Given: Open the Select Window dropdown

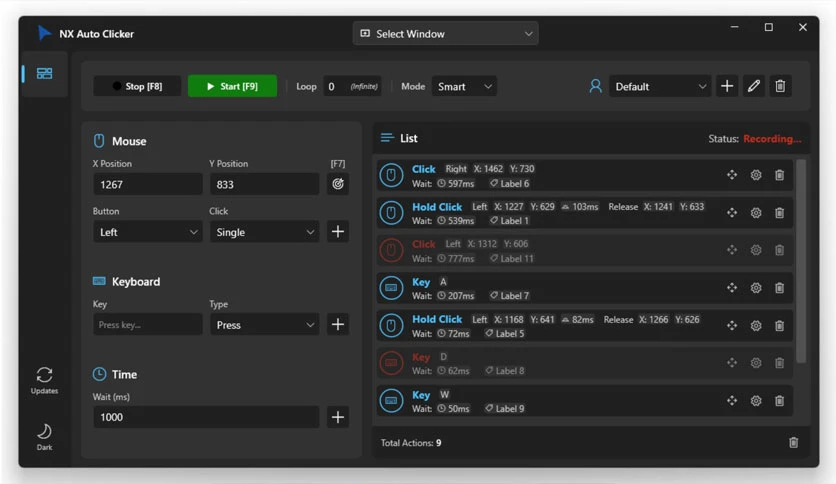Looking at the screenshot, I should tap(445, 34).
